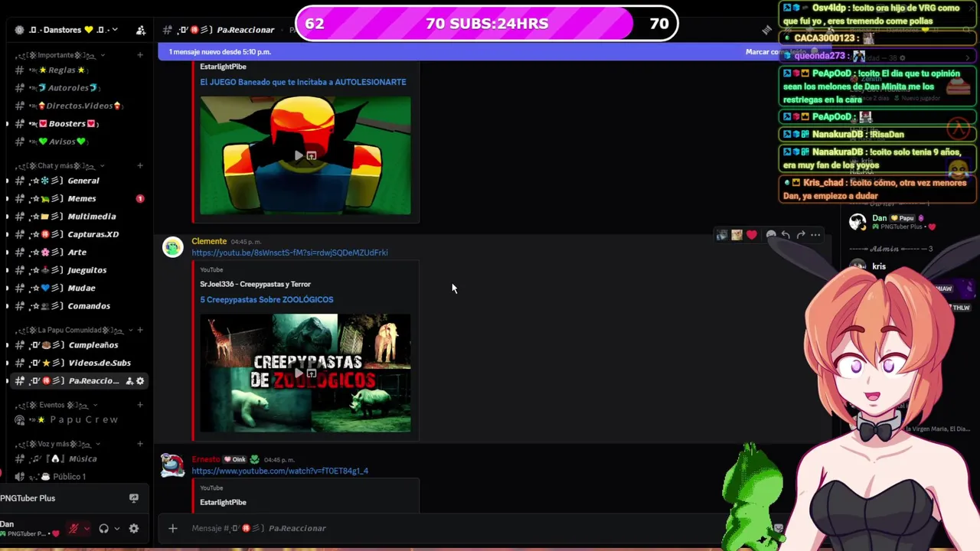The width and height of the screenshot is (980, 551).
Task: Open the 5 Creepypastas Sobre ZOOLÓGICOS title link
Action: pos(266,300)
